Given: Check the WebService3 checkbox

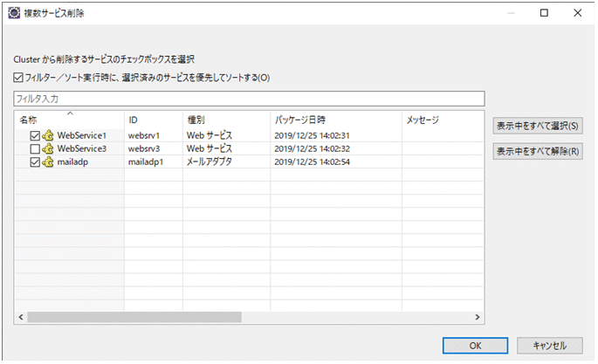Looking at the screenshot, I should click(x=35, y=148).
